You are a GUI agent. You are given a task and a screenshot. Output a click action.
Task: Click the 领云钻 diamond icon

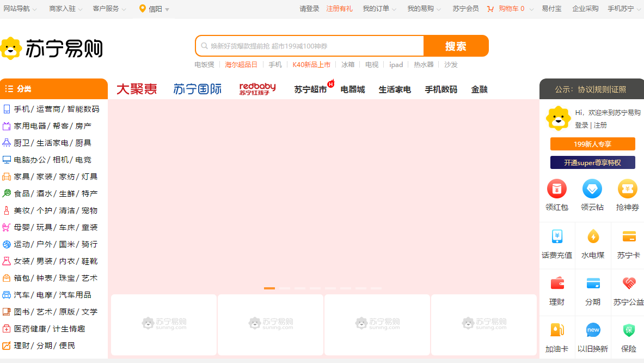(592, 189)
